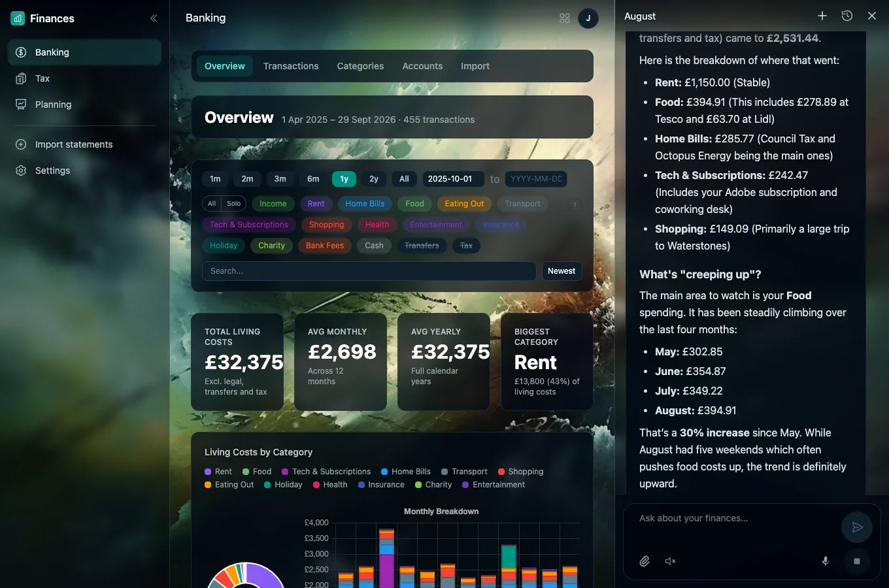Go to Banking in the sidebar
The height and width of the screenshot is (588, 889).
click(x=84, y=52)
